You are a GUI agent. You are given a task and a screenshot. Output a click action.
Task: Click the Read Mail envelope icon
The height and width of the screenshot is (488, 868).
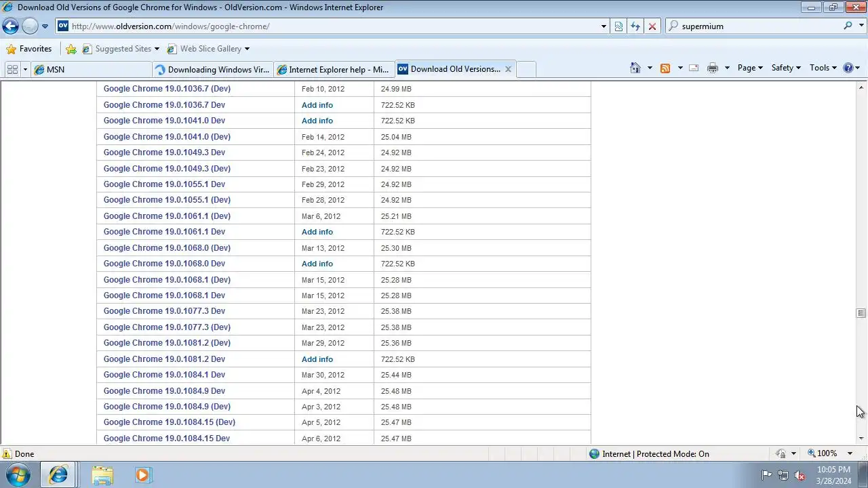694,68
